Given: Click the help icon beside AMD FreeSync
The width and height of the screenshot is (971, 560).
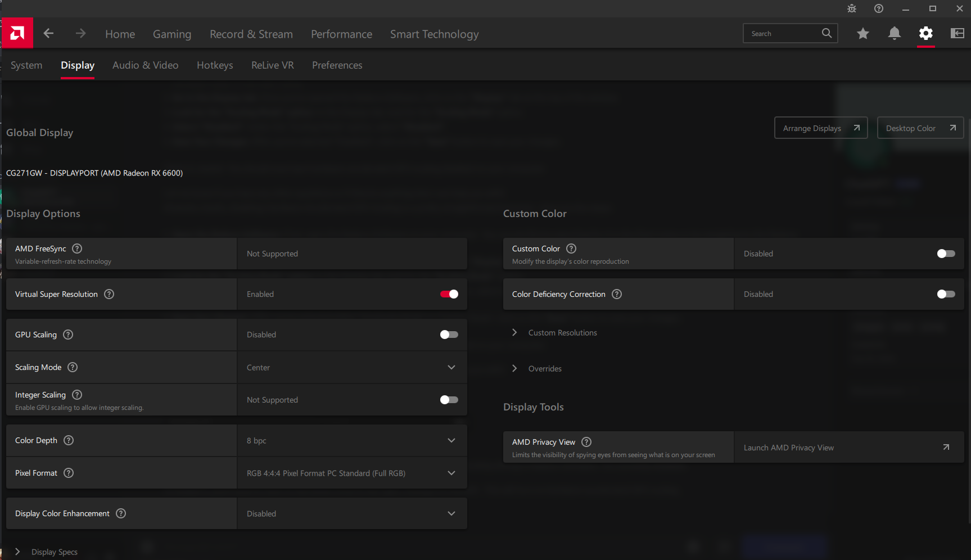Looking at the screenshot, I should click(78, 249).
